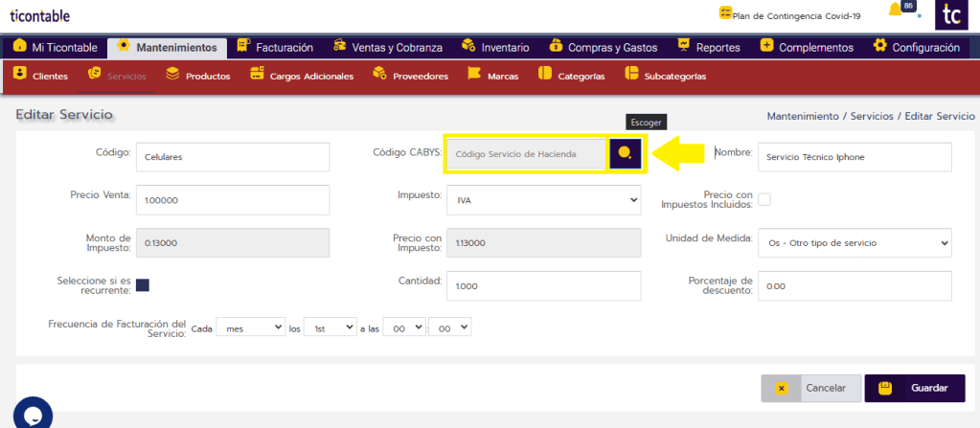The image size is (980, 428).
Task: Click the ticontable logo
Action: pos(40,16)
